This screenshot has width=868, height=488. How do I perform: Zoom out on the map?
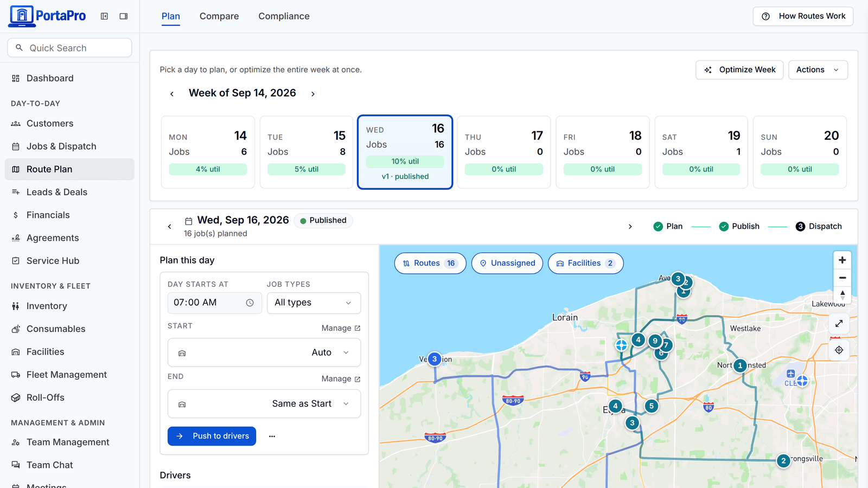[842, 278]
